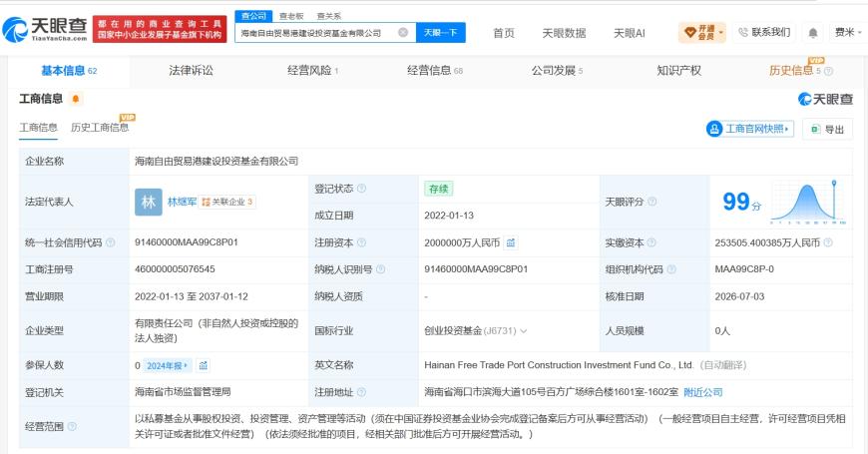The height and width of the screenshot is (454, 868).
Task: Click the 导出 export button
Action: 827,129
